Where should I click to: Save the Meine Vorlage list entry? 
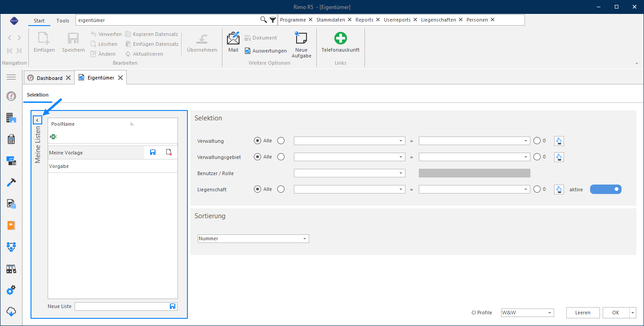click(153, 153)
